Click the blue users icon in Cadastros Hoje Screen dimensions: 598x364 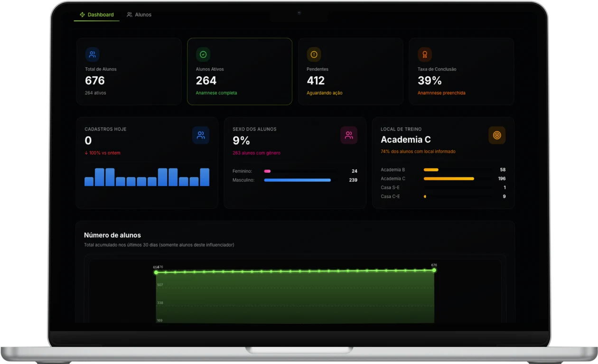[201, 135]
